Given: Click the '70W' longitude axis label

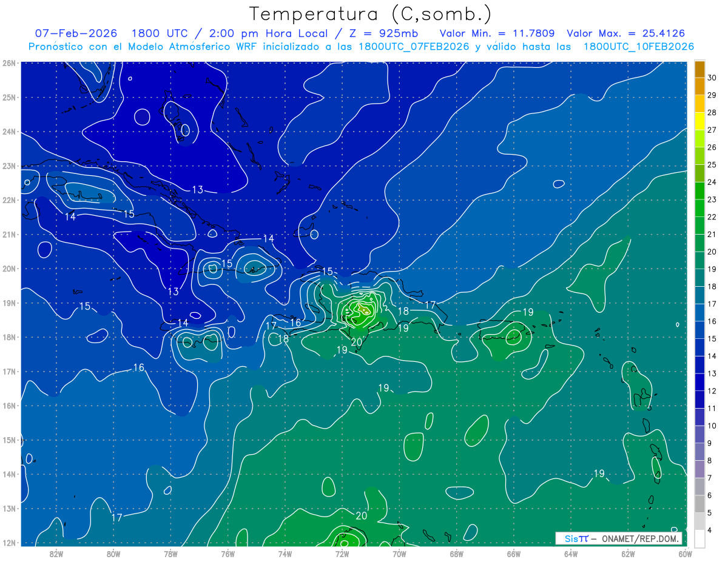Looking at the screenshot, I should click(399, 553).
